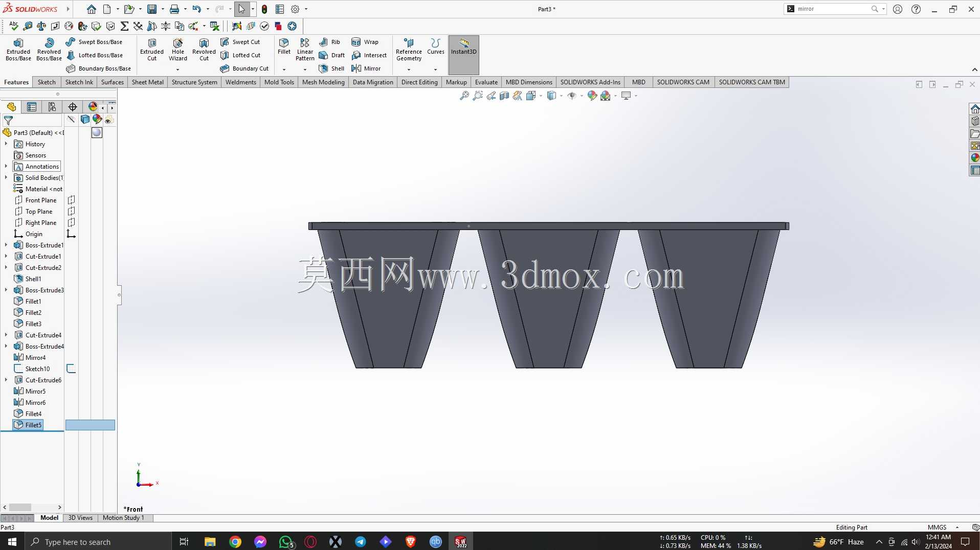The width and height of the screenshot is (980, 550).
Task: Open the Surfaces tab
Action: (113, 82)
